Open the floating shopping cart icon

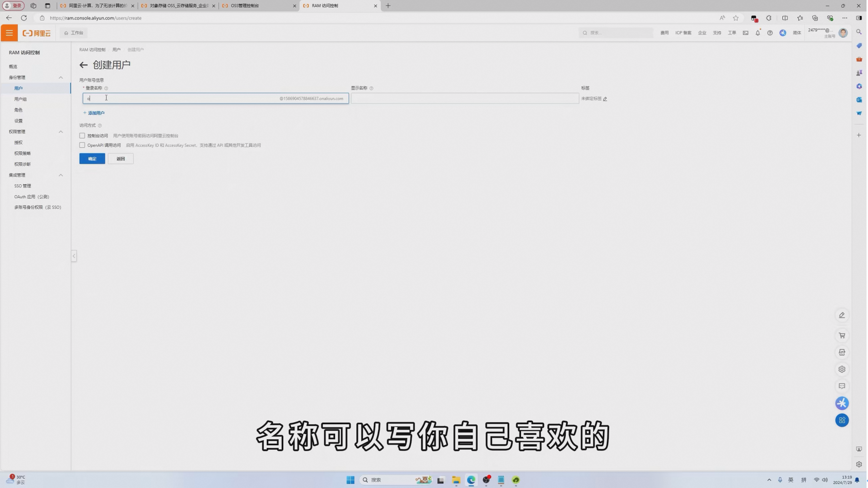pyautogui.click(x=842, y=336)
